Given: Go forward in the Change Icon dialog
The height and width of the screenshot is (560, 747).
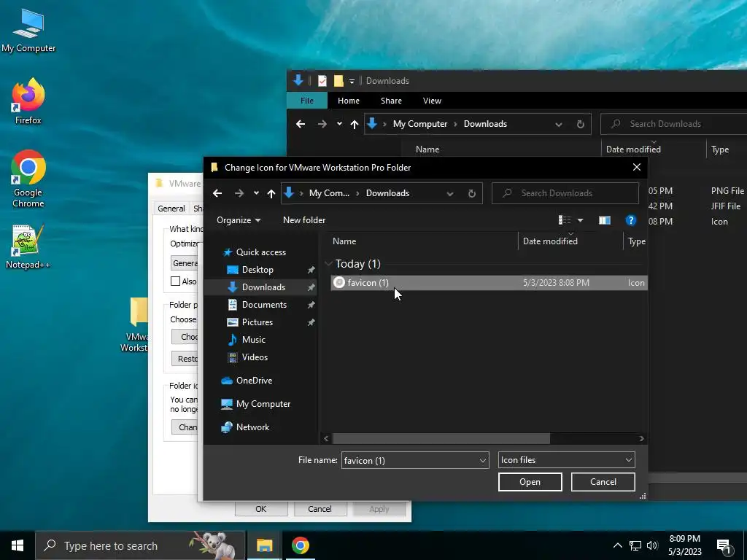Looking at the screenshot, I should (x=239, y=193).
